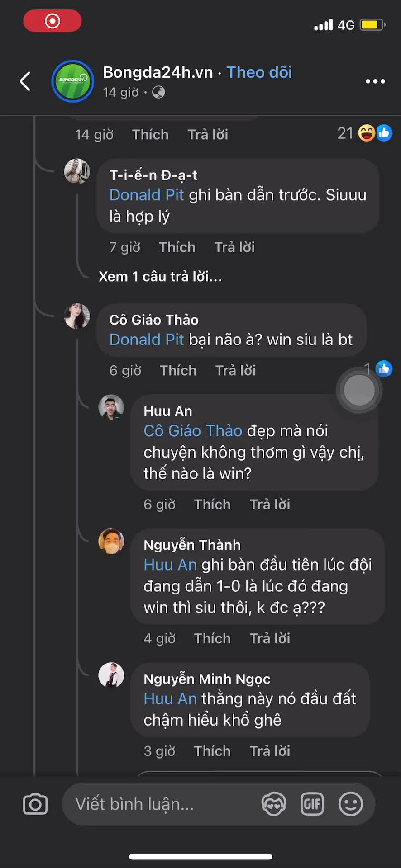The height and width of the screenshot is (868, 401).
Task: Open the three-dot options menu
Action: (375, 81)
